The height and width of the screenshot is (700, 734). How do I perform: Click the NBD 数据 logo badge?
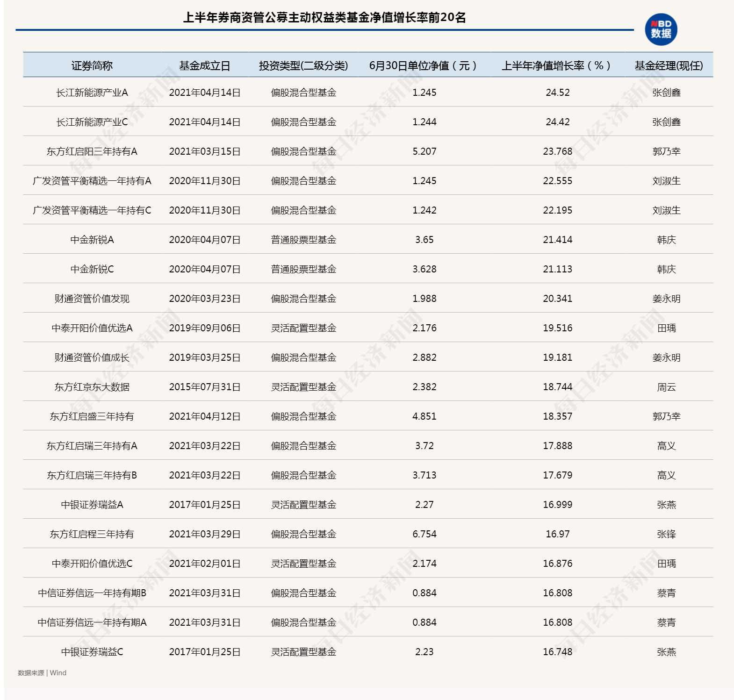[x=661, y=29]
